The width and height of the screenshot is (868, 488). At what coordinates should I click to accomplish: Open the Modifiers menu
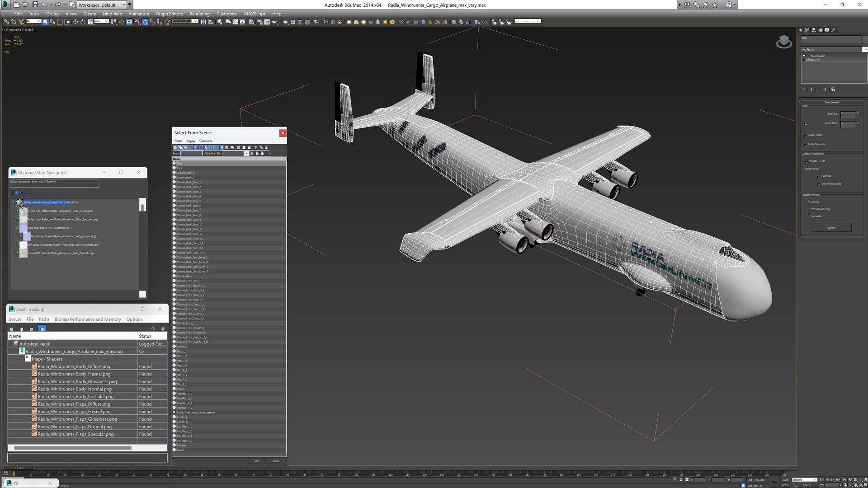click(x=112, y=14)
